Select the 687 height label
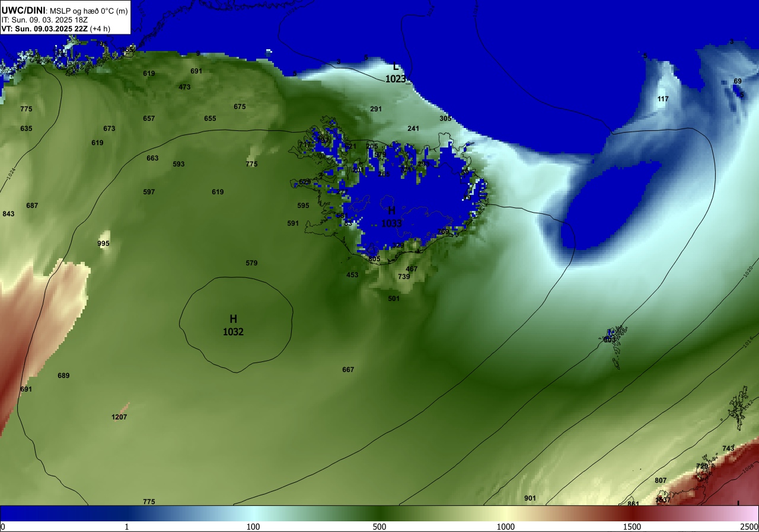The width and height of the screenshot is (759, 532). click(32, 206)
